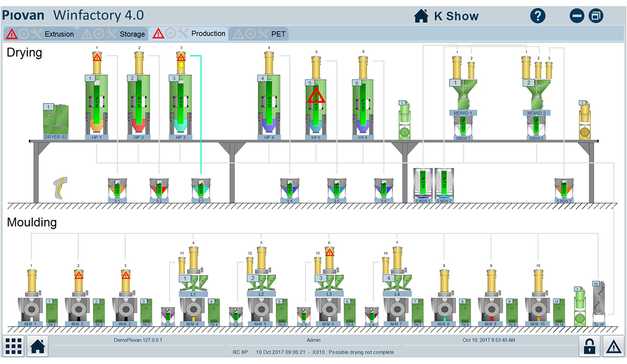Open help via the question mark icon
The image size is (627, 364).
pyautogui.click(x=538, y=16)
